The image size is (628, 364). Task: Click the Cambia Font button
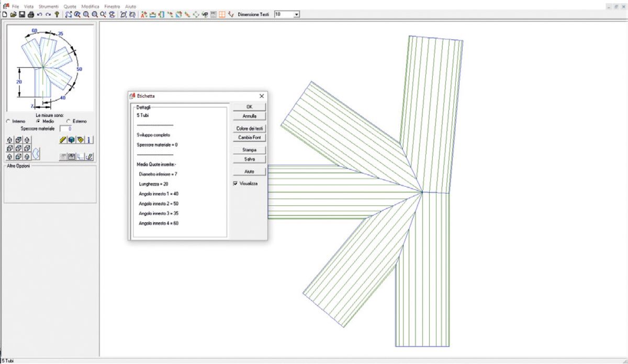click(x=250, y=138)
